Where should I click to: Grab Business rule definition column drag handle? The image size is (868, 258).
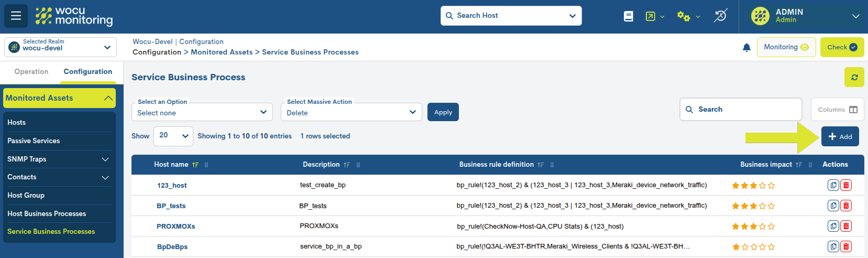tap(552, 165)
